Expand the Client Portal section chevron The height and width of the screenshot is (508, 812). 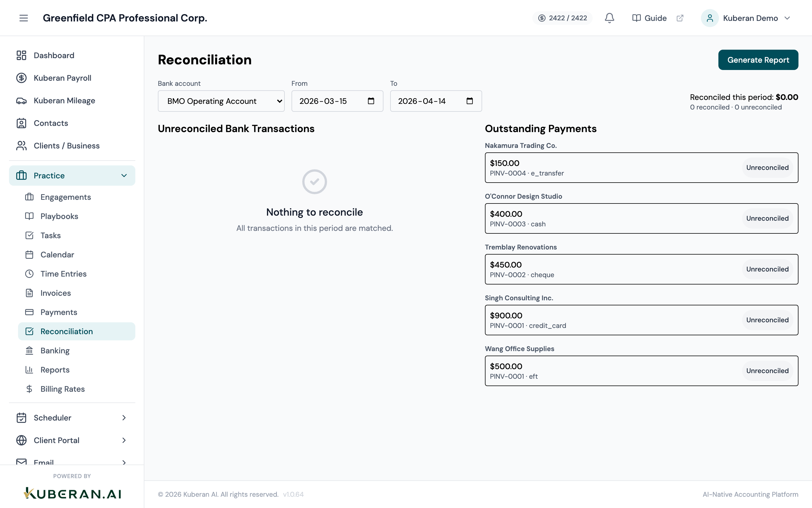click(124, 440)
